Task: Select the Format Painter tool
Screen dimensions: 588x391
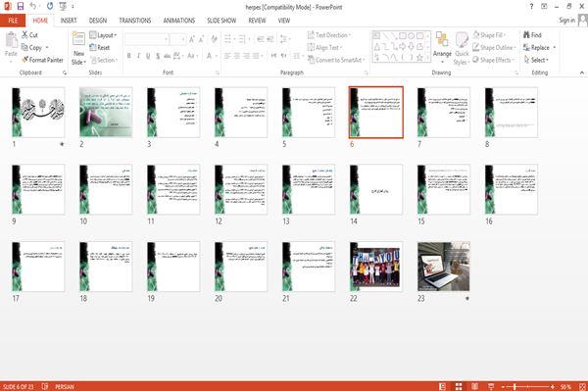Action: click(42, 60)
